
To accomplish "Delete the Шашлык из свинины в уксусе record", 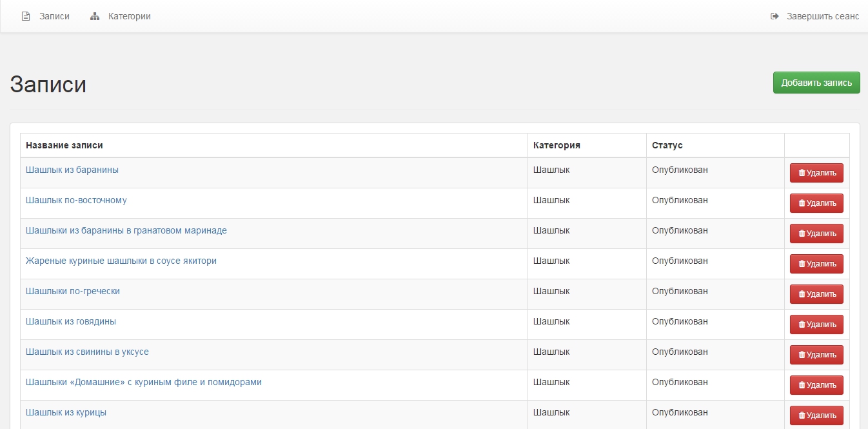I will pyautogui.click(x=816, y=355).
